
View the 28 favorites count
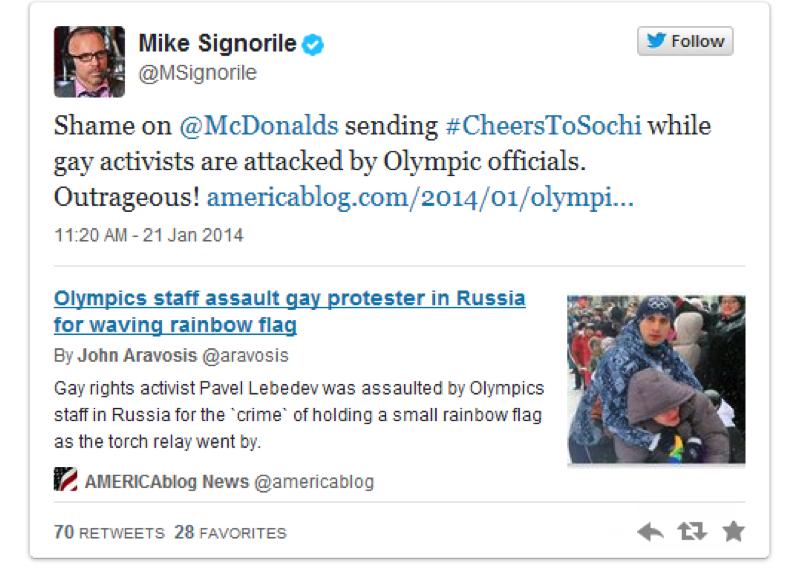pos(230,533)
